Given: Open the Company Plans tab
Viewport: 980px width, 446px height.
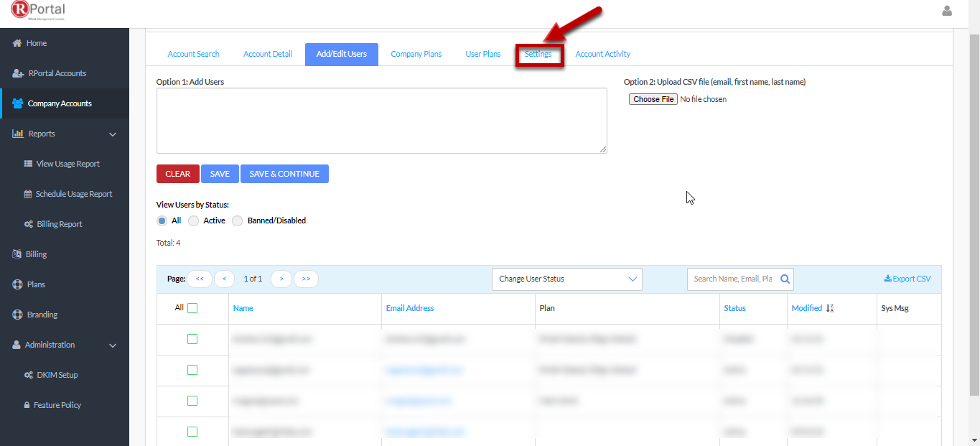Looking at the screenshot, I should click(416, 54).
